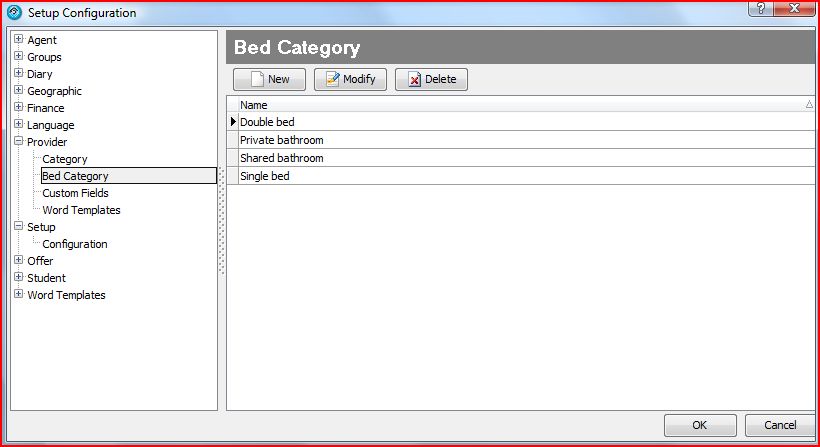Open Custom Fields under Provider
820x447 pixels.
(75, 193)
